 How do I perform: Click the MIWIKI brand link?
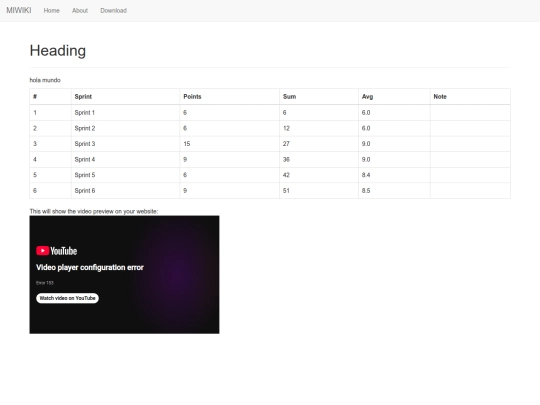(x=19, y=10)
